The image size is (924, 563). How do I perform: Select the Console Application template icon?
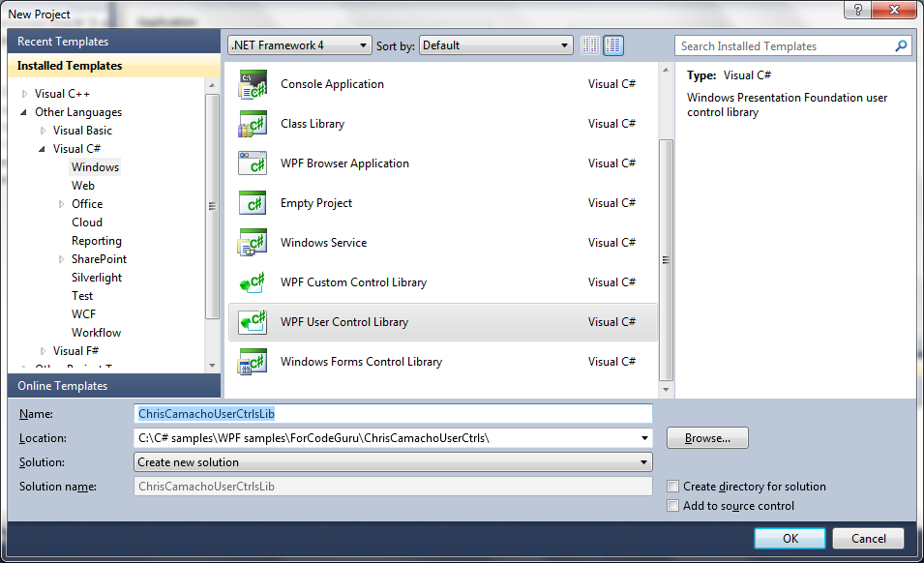click(253, 85)
